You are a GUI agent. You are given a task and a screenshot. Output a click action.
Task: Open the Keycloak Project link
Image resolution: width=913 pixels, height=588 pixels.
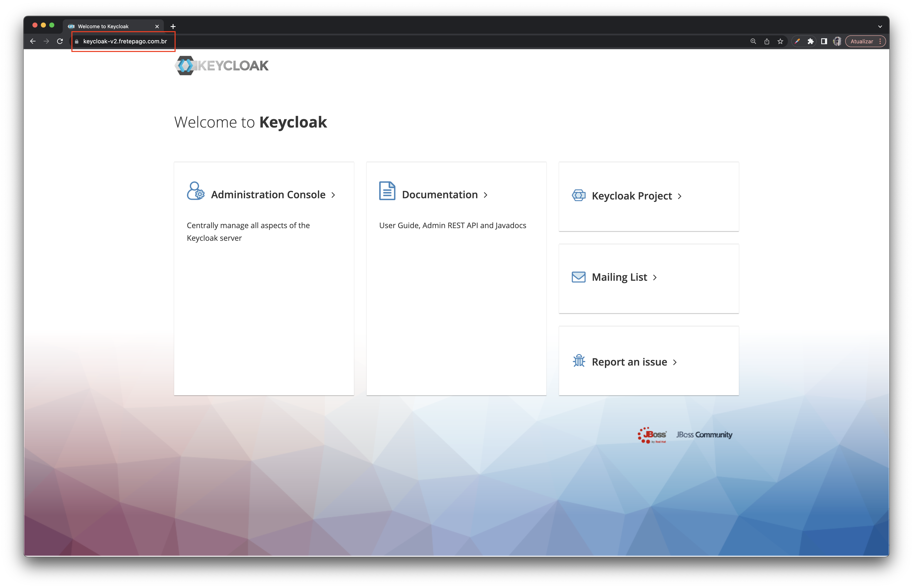pyautogui.click(x=631, y=196)
